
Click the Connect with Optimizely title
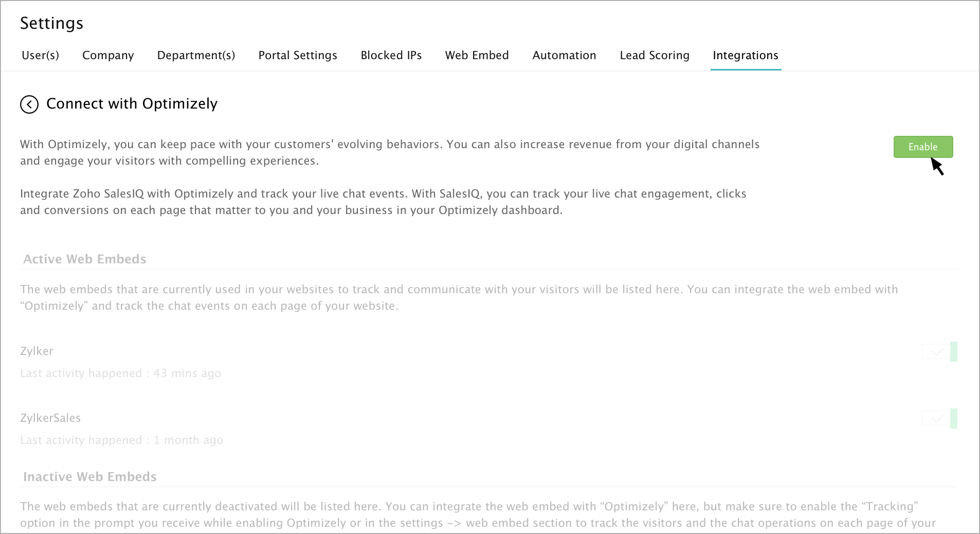(x=132, y=103)
